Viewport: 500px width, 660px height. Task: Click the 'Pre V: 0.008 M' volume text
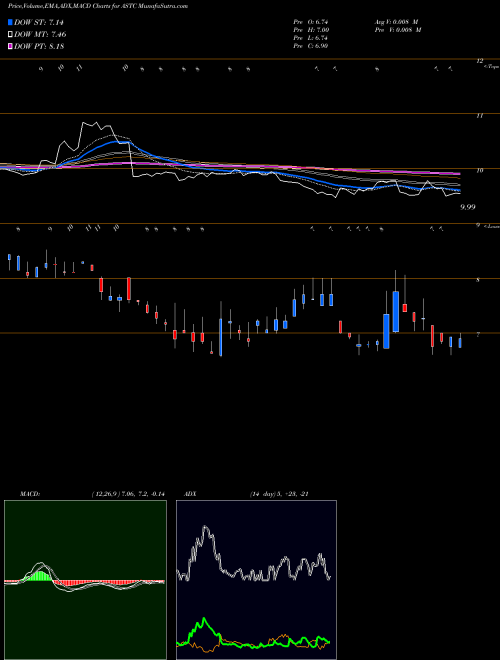click(x=398, y=30)
